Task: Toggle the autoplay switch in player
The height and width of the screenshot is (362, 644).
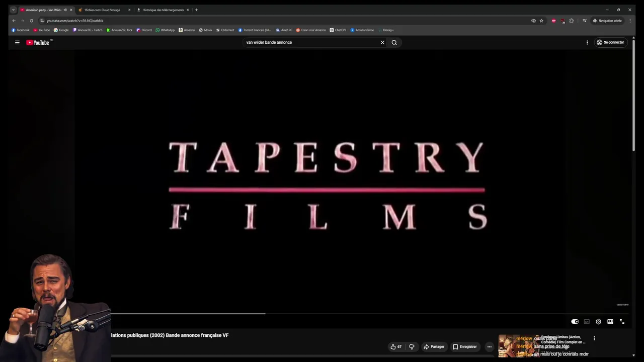Action: pyautogui.click(x=575, y=322)
